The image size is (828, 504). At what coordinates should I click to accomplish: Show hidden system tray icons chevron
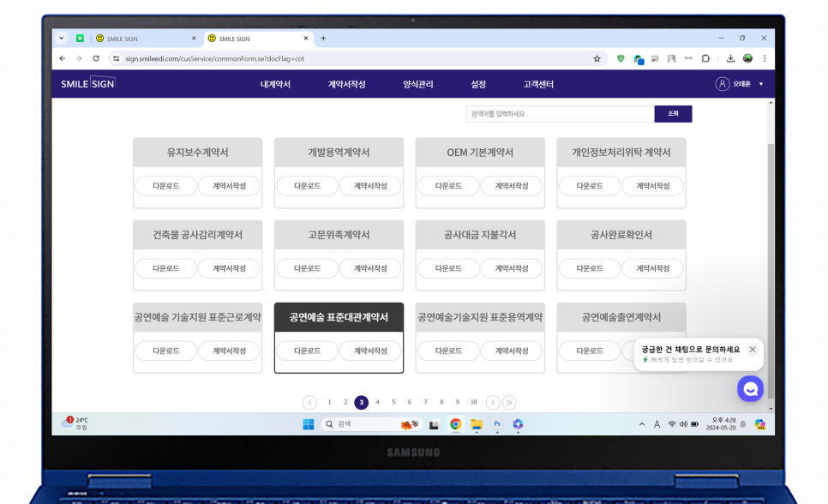pyautogui.click(x=642, y=424)
